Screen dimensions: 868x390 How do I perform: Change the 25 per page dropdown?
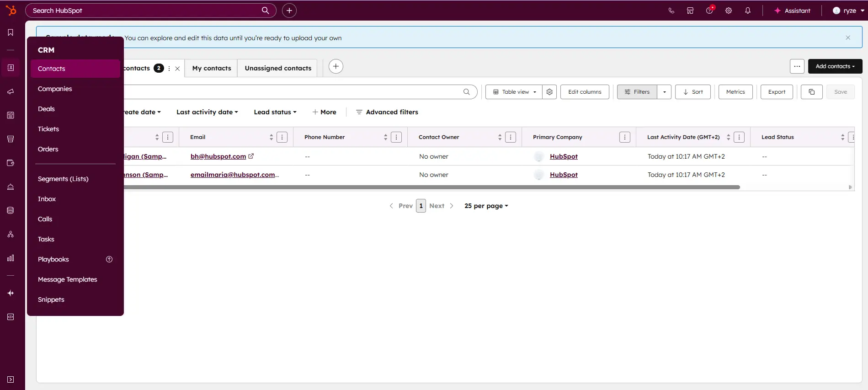coord(486,206)
